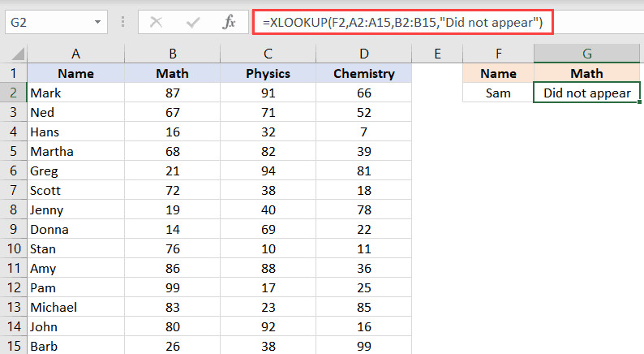Select the cell containing 'Michael'
Image resolution: width=644 pixels, height=354 pixels.
(x=75, y=307)
